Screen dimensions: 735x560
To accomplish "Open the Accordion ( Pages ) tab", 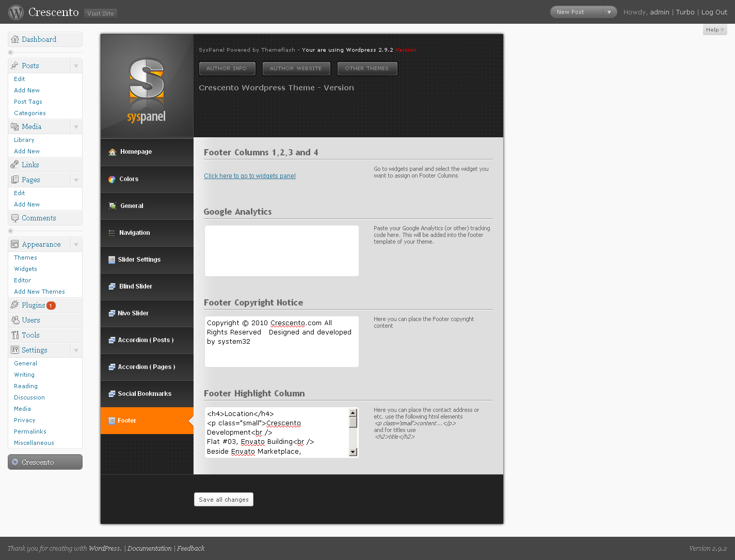I will 147,367.
